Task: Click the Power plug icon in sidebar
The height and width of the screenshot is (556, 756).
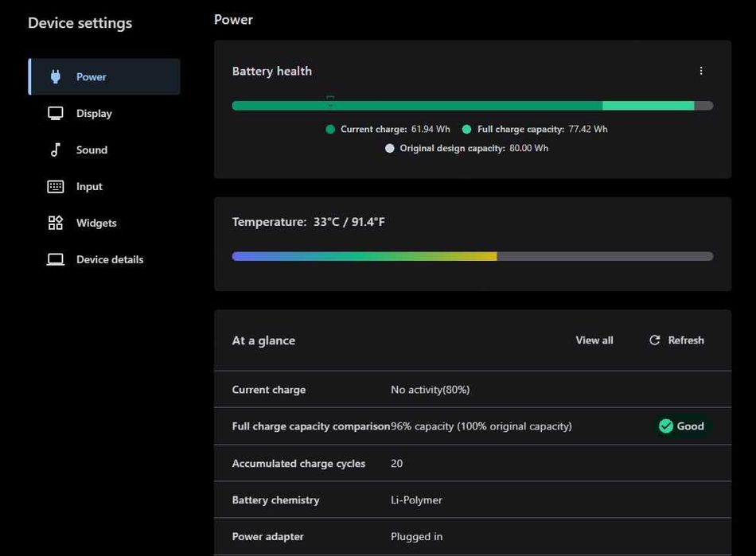Action: click(x=56, y=77)
